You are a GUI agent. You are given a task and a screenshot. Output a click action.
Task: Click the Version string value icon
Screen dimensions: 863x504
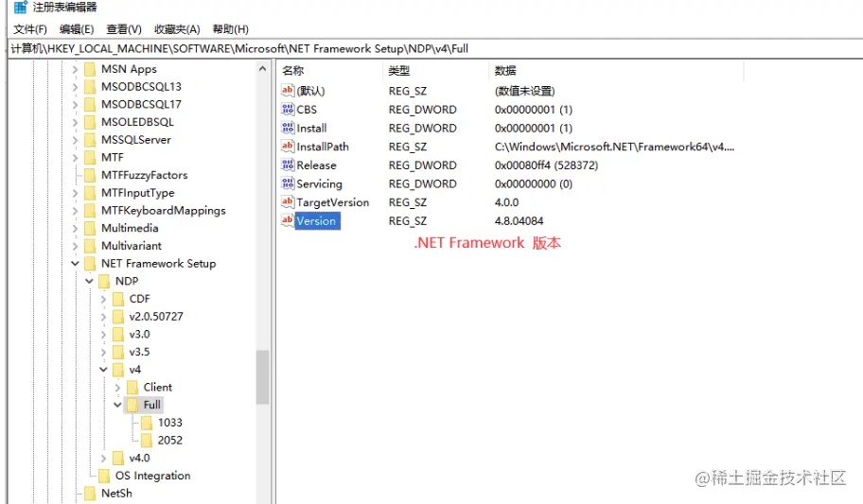coord(288,220)
